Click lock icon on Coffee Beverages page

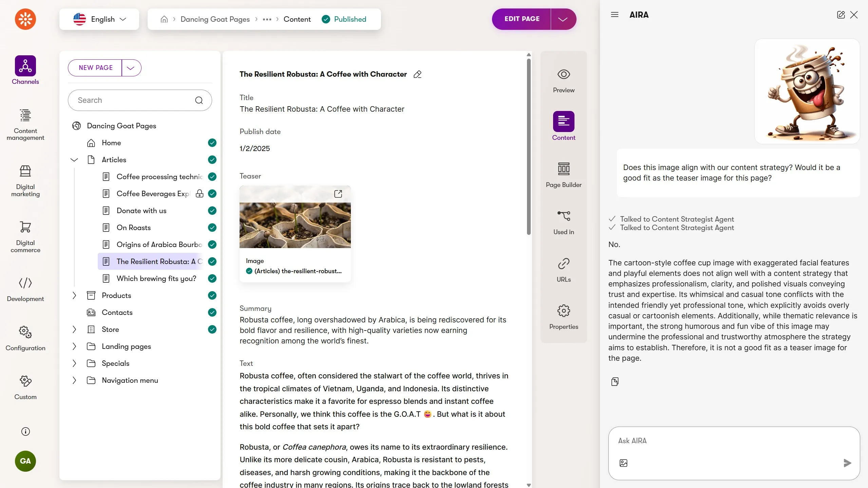[200, 194]
